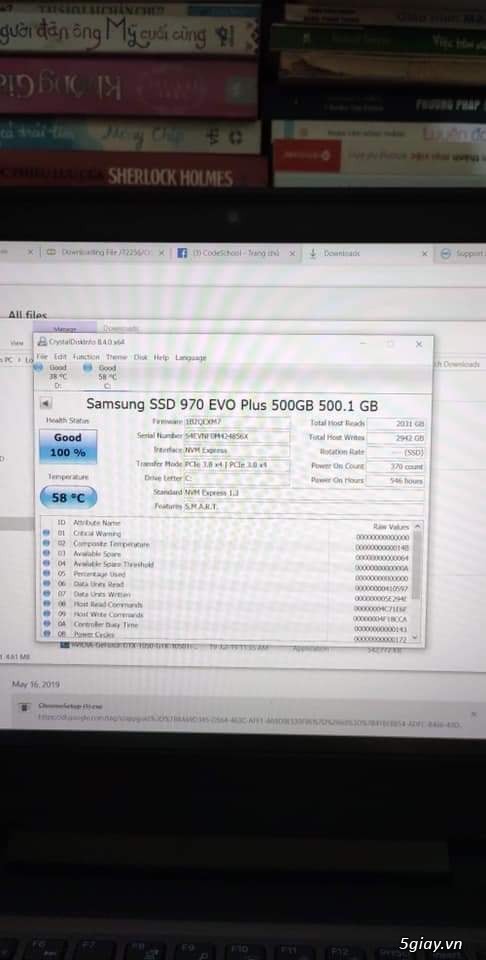
Task: Switch to the Downloading File browser tab
Action: tap(105, 252)
